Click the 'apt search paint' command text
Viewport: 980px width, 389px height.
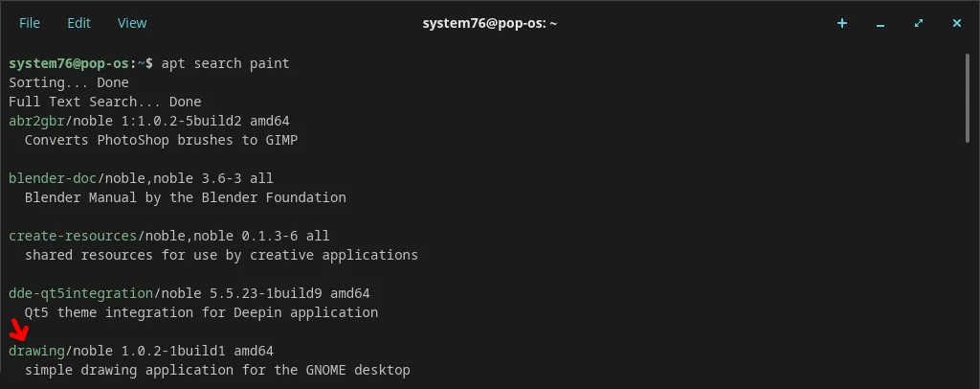225,63
